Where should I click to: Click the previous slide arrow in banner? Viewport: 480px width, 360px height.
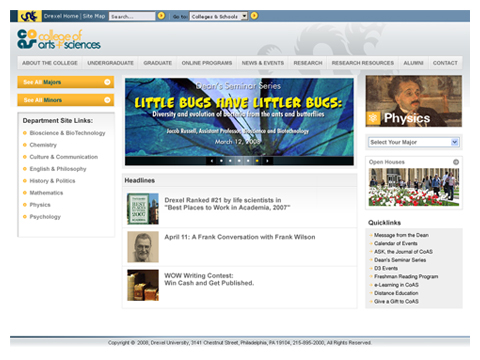[x=212, y=161]
